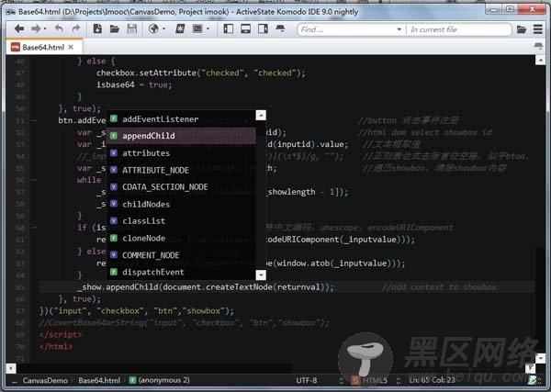The height and width of the screenshot is (392, 551).
Task: Open the tab list icon at right of tab bar
Action: 538,46
